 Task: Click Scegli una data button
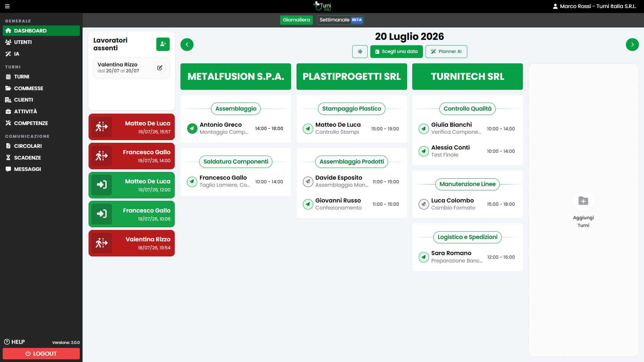pyautogui.click(x=396, y=52)
